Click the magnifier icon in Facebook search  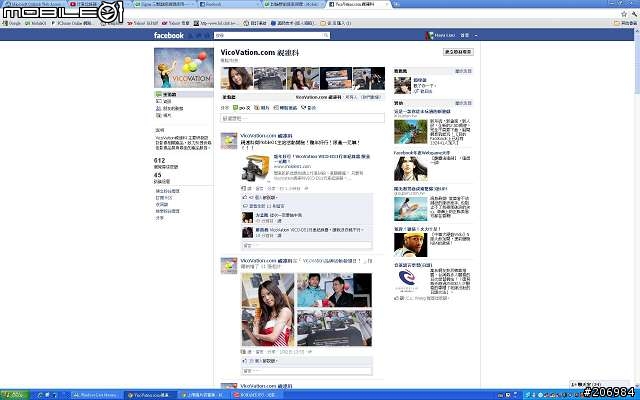click(x=327, y=36)
